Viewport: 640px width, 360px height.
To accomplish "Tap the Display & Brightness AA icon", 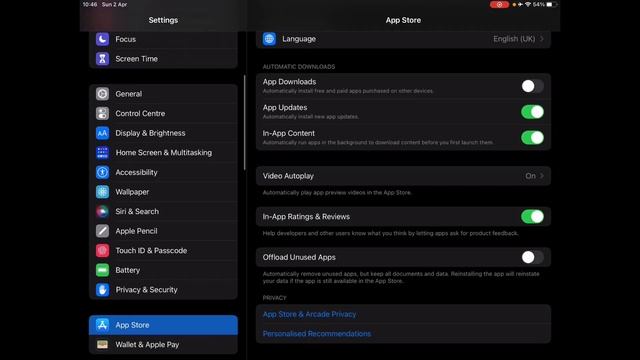I will coord(102,133).
